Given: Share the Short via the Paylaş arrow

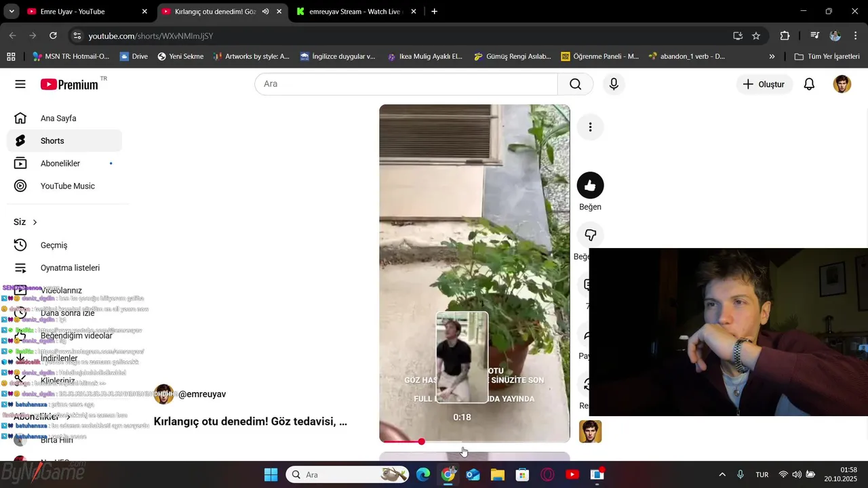Looking at the screenshot, I should [x=585, y=334].
